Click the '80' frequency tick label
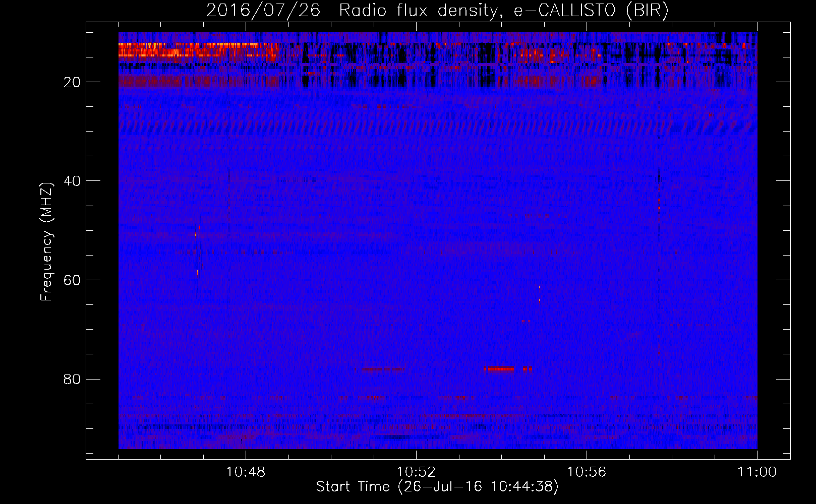 72,379
